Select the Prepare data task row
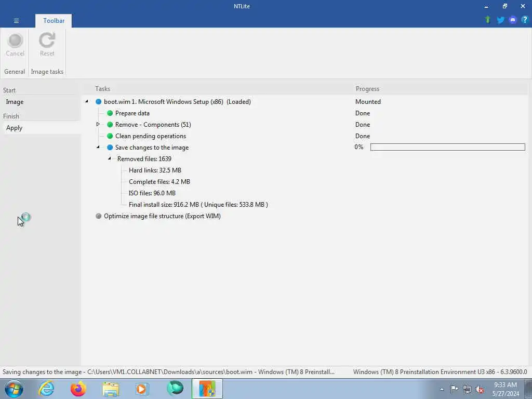 [132, 113]
